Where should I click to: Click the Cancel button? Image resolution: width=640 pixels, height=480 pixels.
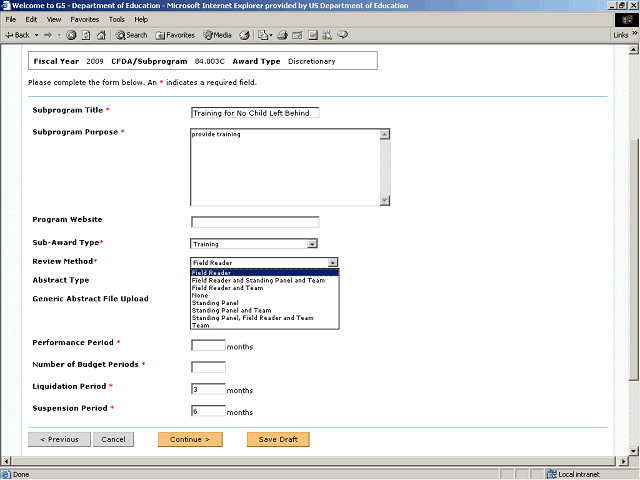coord(113,439)
